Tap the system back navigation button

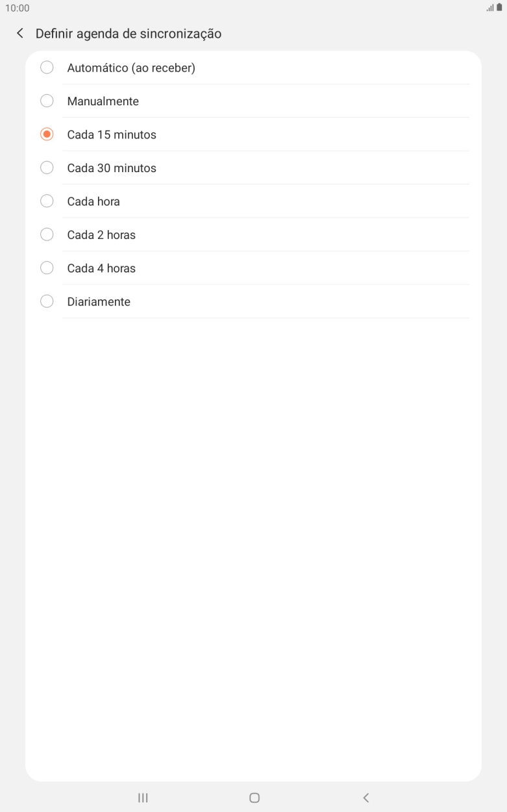pos(366,798)
